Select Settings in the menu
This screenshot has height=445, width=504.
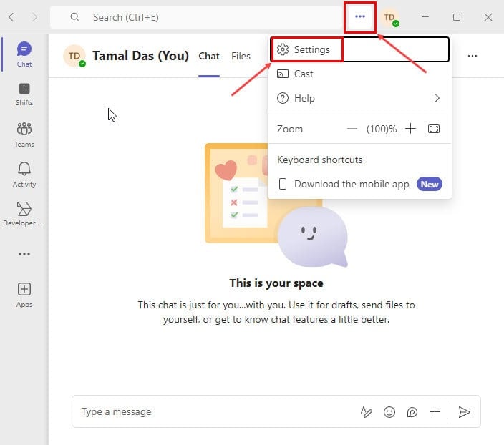pyautogui.click(x=359, y=49)
